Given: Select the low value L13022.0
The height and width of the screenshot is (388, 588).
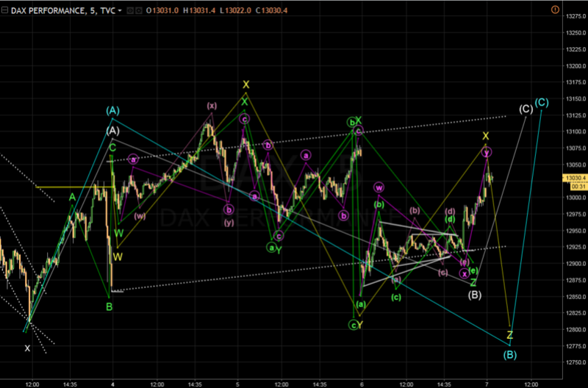Looking at the screenshot, I should [x=235, y=10].
